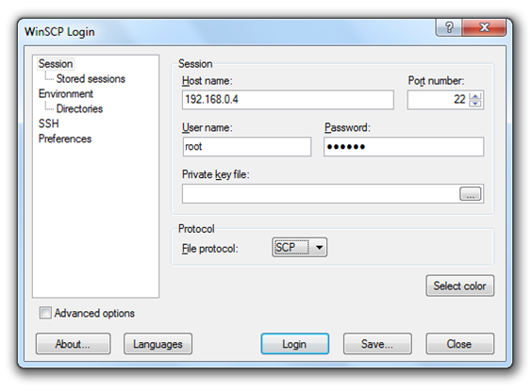This screenshot has width=532, height=392.
Task: Select Environment in the tree
Action: pos(65,93)
